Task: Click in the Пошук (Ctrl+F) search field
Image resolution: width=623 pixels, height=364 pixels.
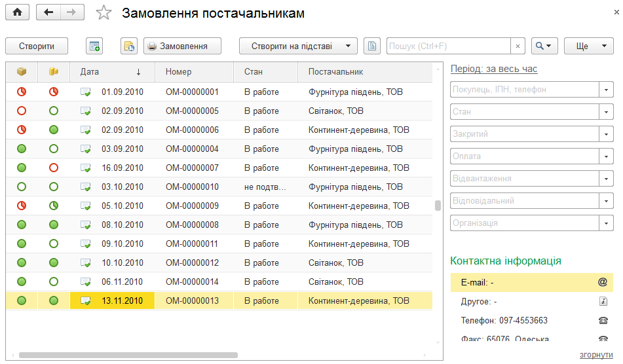Action: [x=449, y=46]
